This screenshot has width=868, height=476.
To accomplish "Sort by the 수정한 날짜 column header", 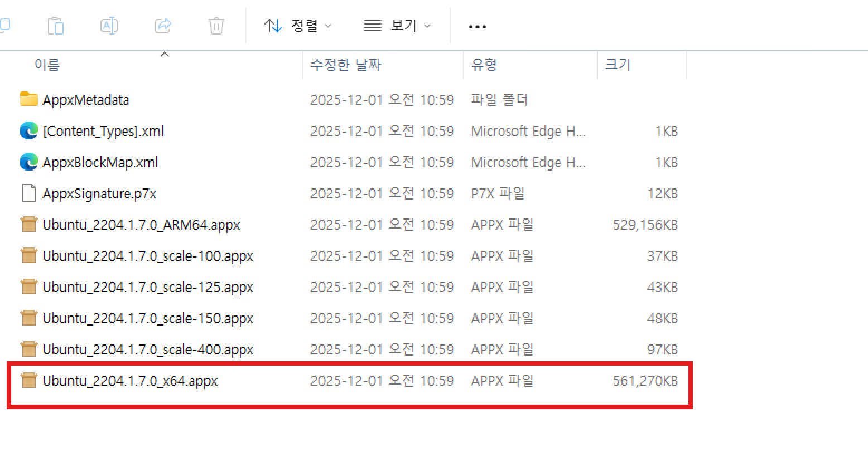I will 346,65.
